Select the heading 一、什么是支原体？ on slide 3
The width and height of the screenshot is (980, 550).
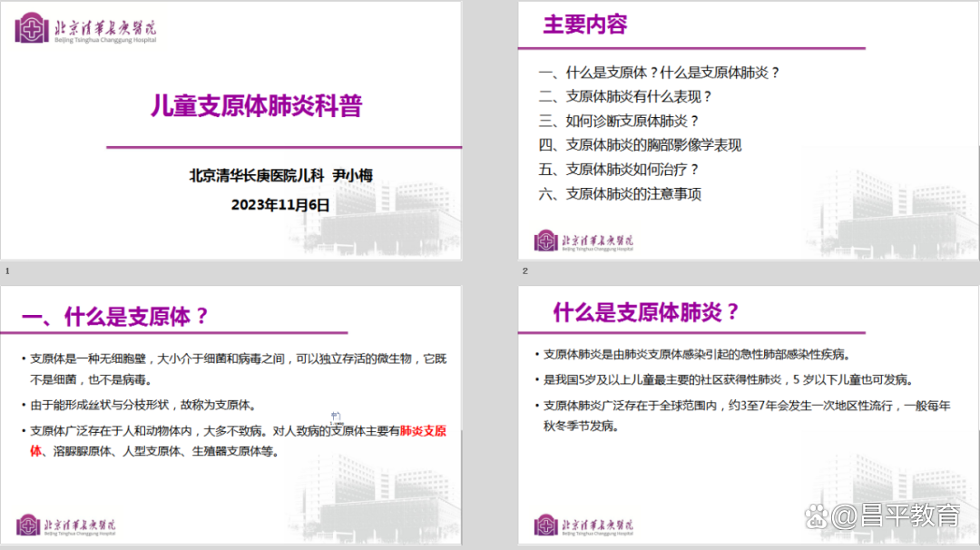pos(115,317)
